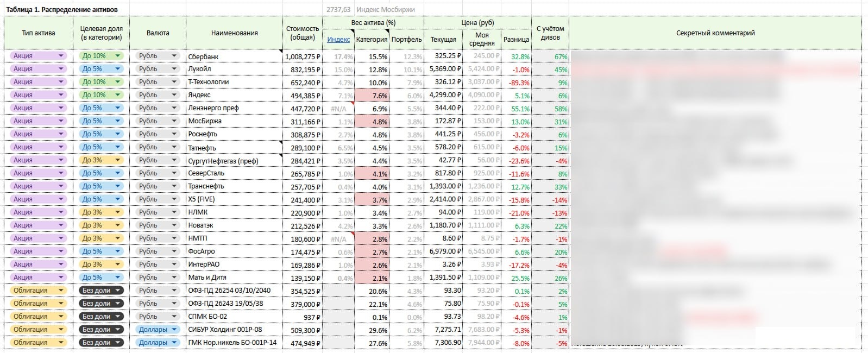Open target share dropdown for НМТП

click(101, 238)
